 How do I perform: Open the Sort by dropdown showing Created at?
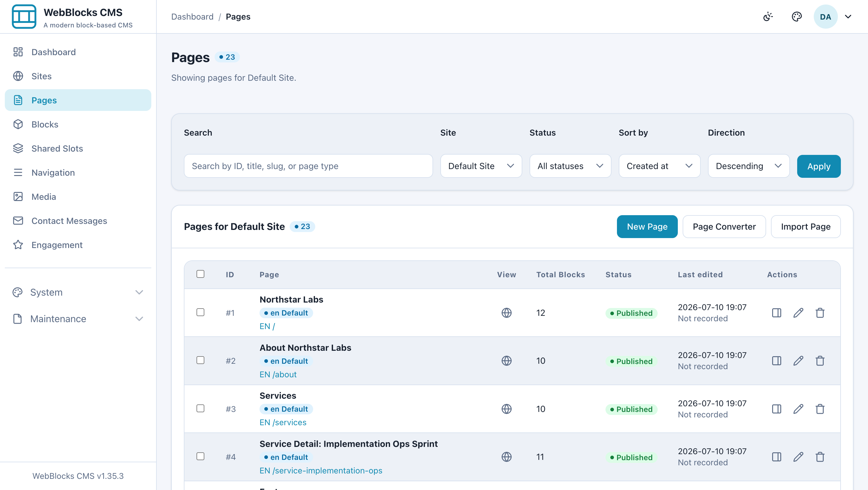click(x=659, y=166)
